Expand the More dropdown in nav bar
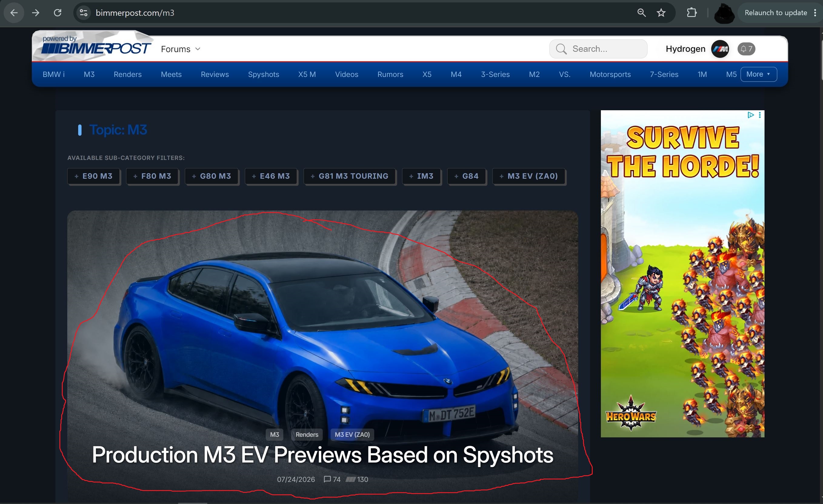This screenshot has width=823, height=504. (x=758, y=74)
